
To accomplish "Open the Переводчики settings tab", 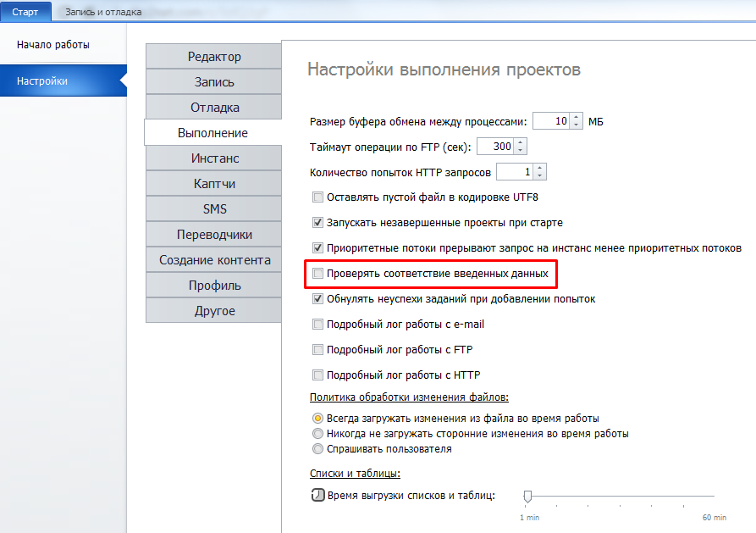I will pos(213,235).
